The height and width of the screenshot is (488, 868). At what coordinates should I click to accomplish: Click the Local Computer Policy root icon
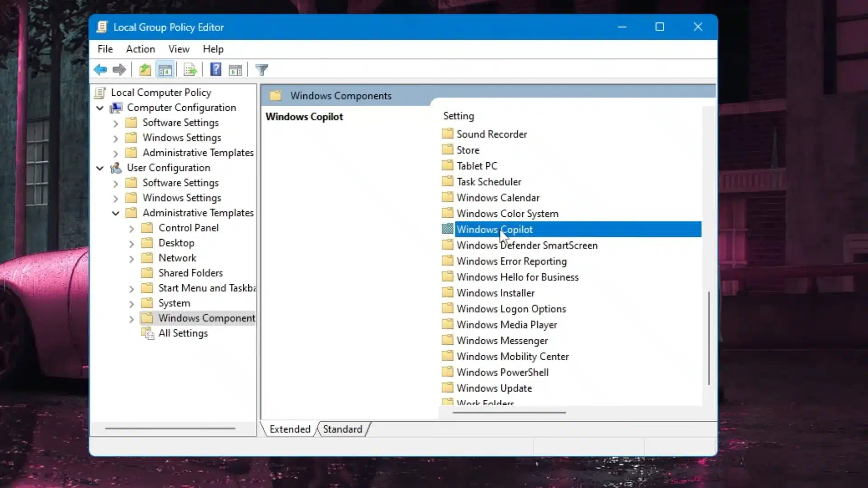(x=100, y=93)
